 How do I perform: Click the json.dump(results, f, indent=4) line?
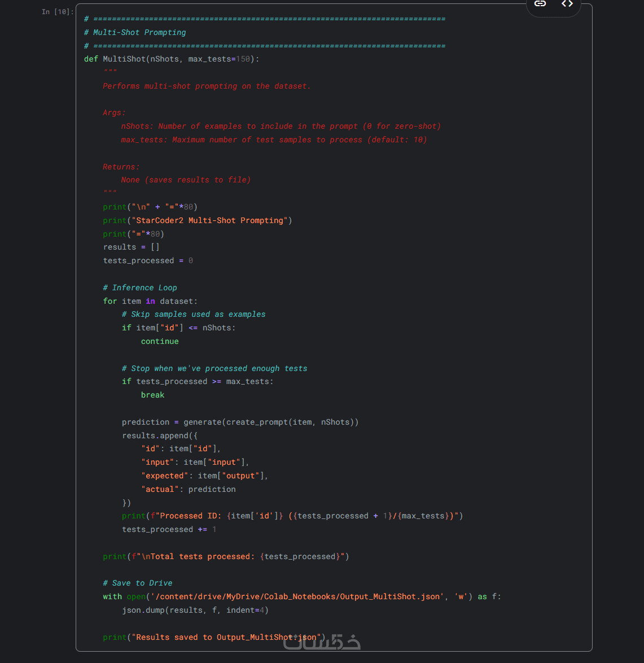195,610
